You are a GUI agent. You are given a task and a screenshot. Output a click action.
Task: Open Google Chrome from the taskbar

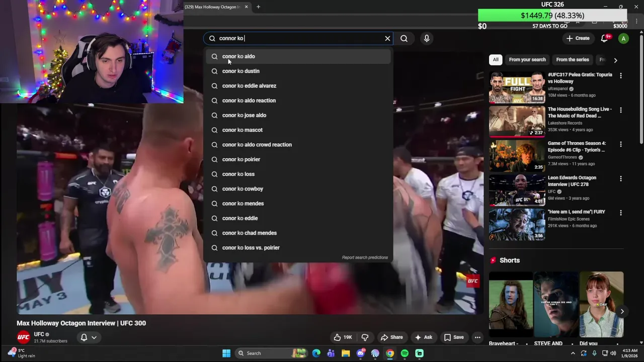(x=390, y=353)
